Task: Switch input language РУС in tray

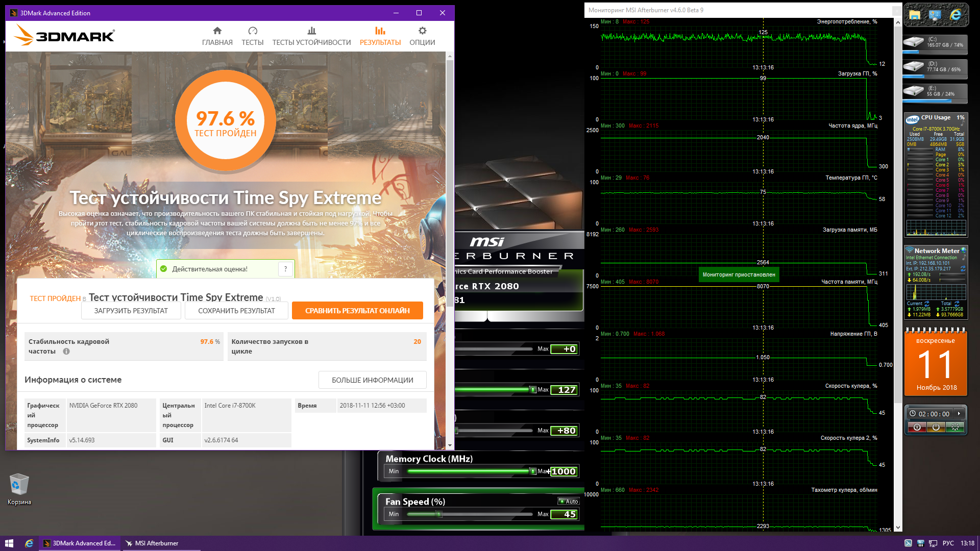Action: 948,543
